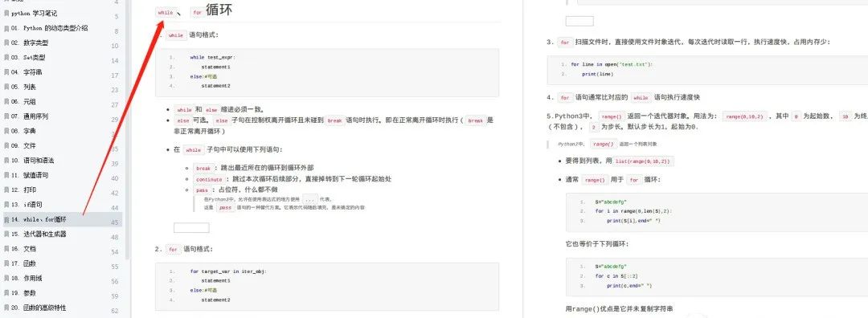Open outline entry 17. 函数
Viewport: 868px width, 318px height.
[23, 263]
